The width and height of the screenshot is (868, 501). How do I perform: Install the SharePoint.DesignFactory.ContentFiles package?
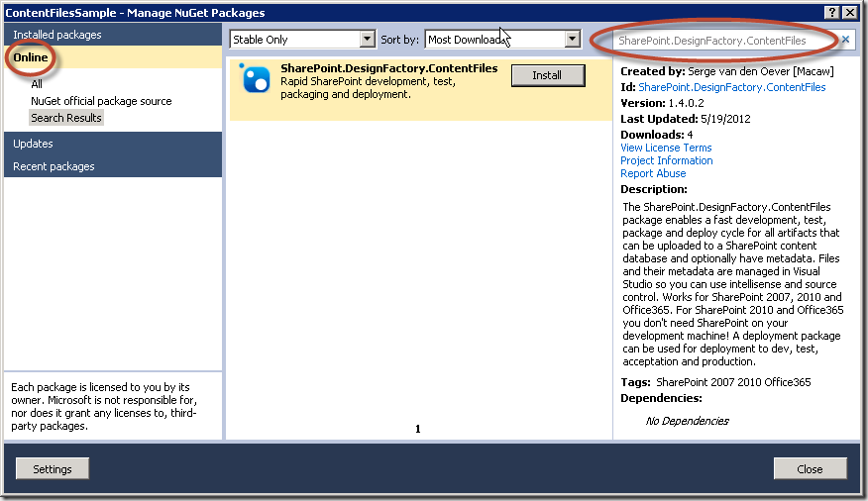(548, 75)
